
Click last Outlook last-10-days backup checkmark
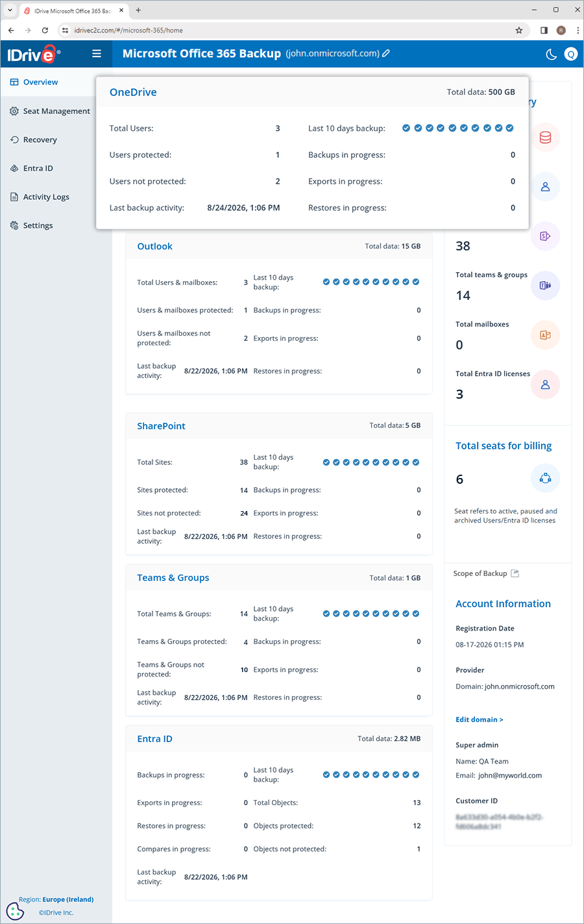pyautogui.click(x=416, y=282)
